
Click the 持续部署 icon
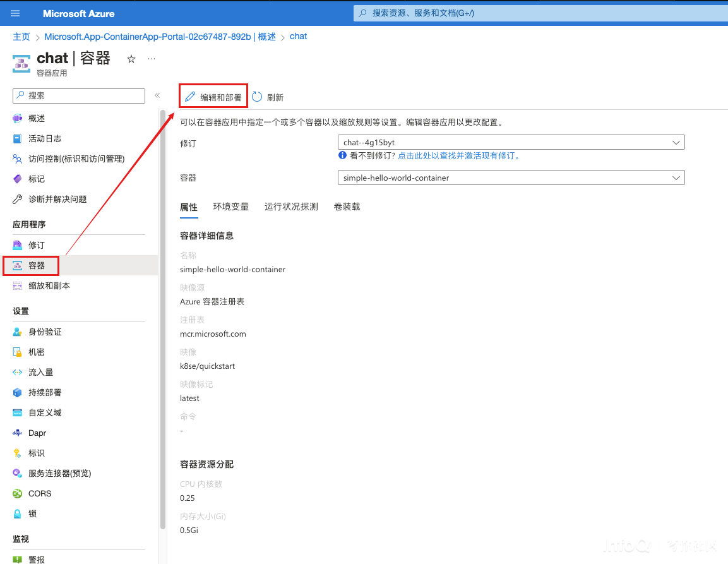(17, 393)
